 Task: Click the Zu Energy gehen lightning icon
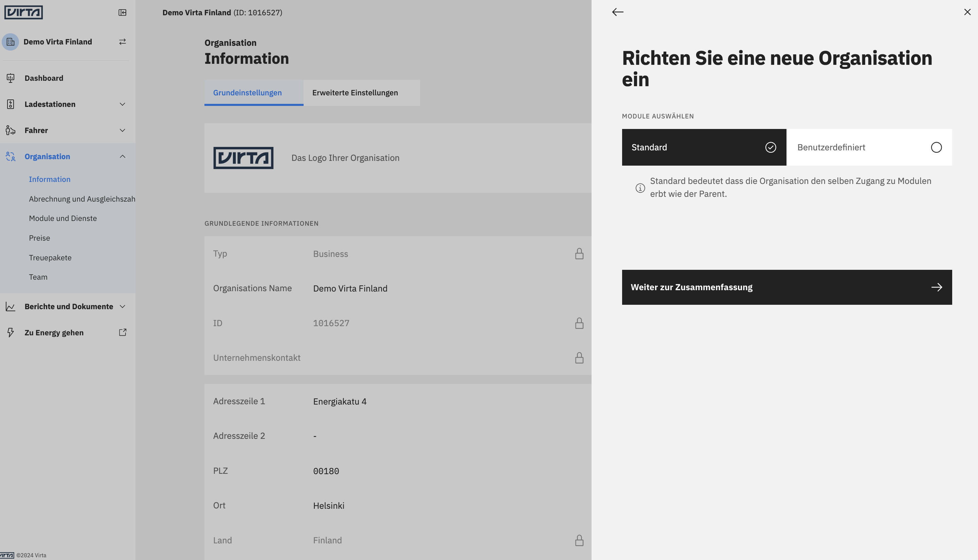coord(11,333)
